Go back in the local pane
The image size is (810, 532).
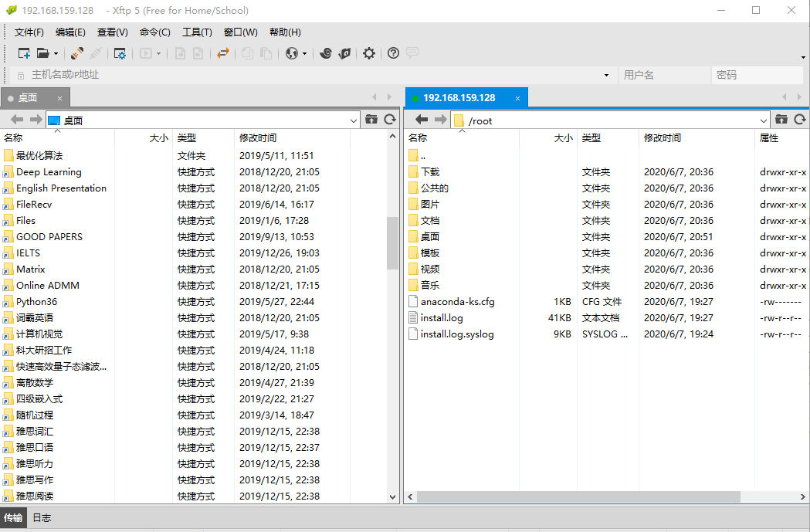pos(17,120)
